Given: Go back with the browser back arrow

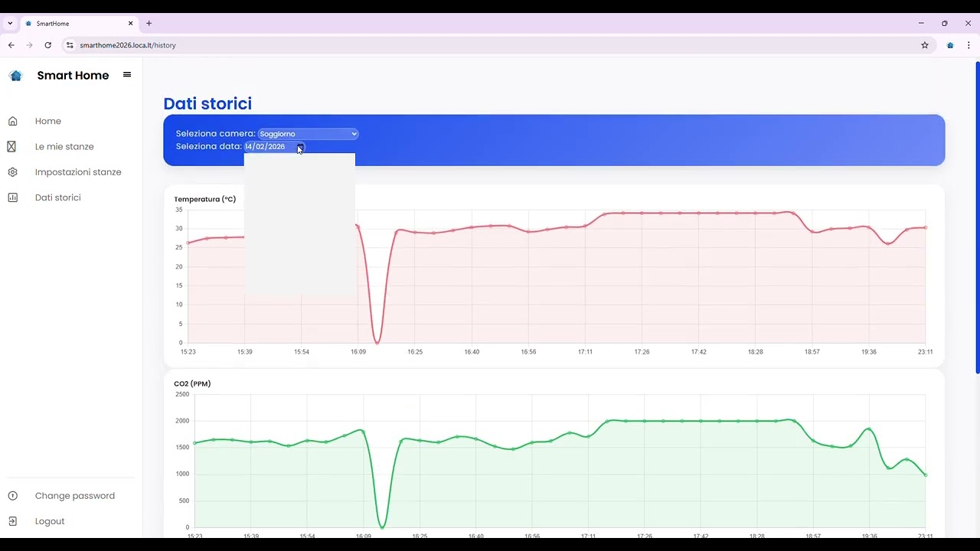Looking at the screenshot, I should pyautogui.click(x=11, y=45).
